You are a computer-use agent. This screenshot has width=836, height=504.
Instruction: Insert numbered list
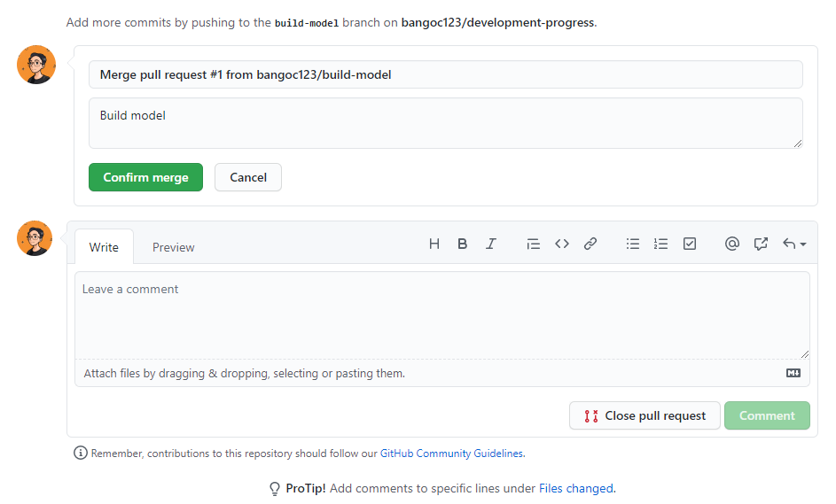click(660, 244)
